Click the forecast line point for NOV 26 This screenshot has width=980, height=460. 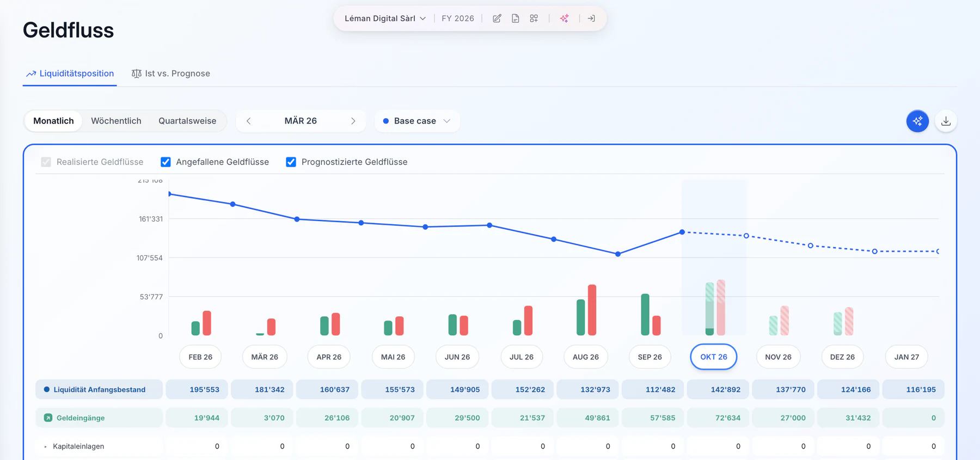[x=746, y=236]
